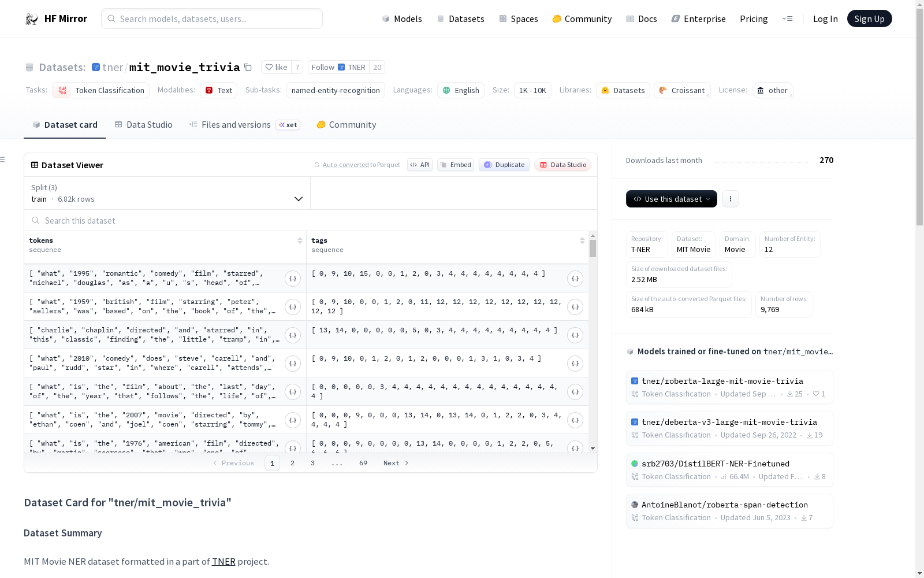Click the Sign Up button

pyautogui.click(x=869, y=18)
